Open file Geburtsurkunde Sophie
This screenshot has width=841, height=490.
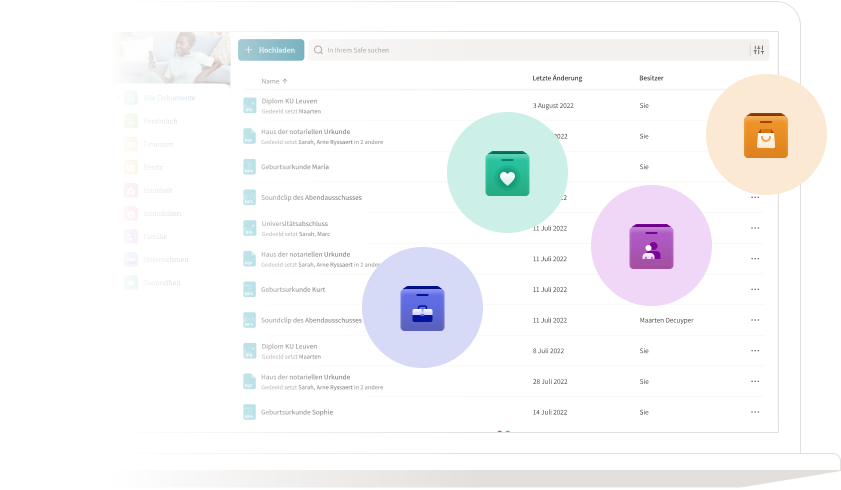(297, 412)
